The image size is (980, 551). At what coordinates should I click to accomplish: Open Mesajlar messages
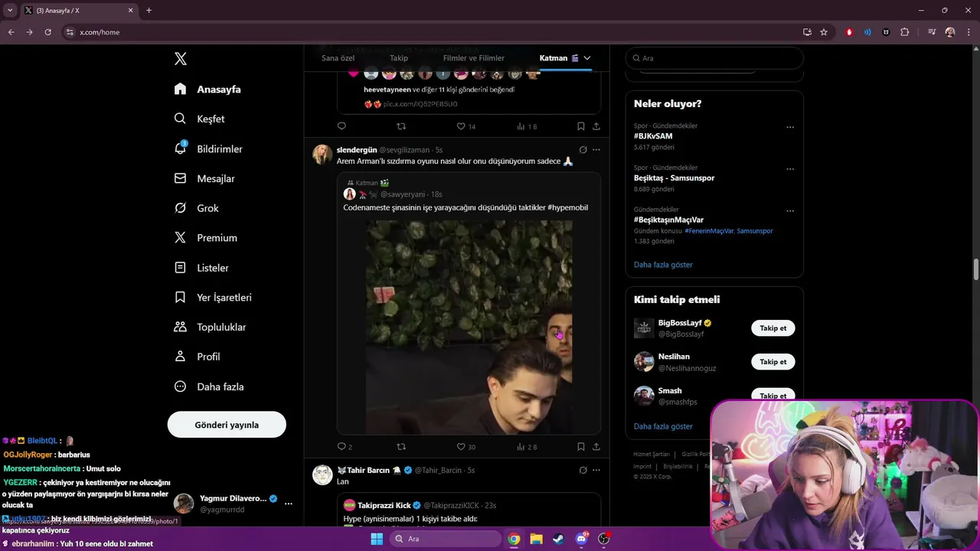pos(204,178)
